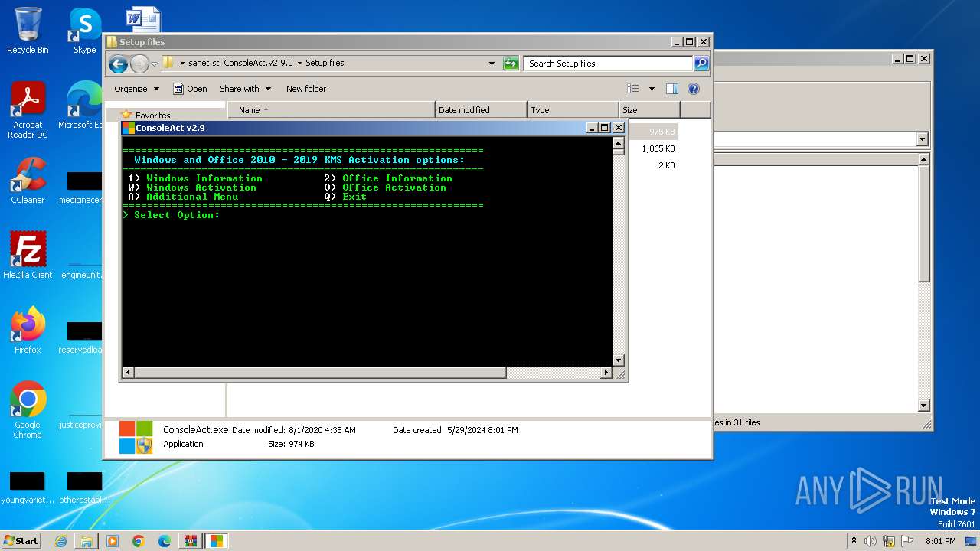The height and width of the screenshot is (551, 980).
Task: Switch to ConsoleAct taskbar button
Action: click(216, 541)
